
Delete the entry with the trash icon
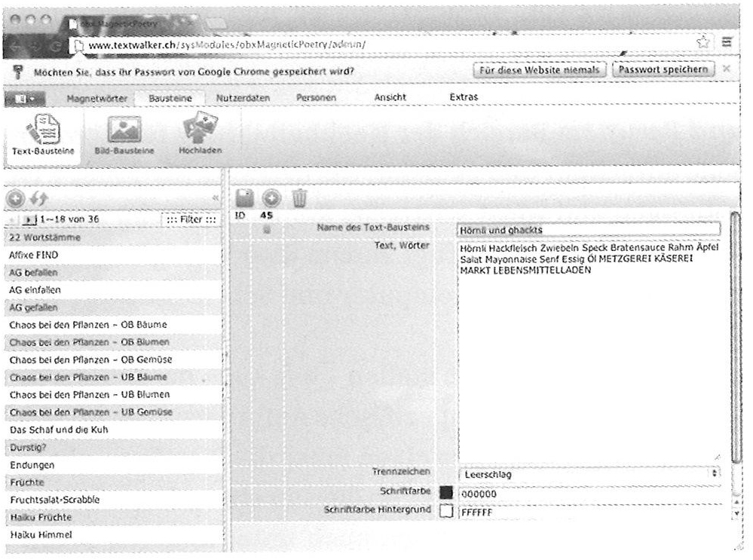pos(299,198)
